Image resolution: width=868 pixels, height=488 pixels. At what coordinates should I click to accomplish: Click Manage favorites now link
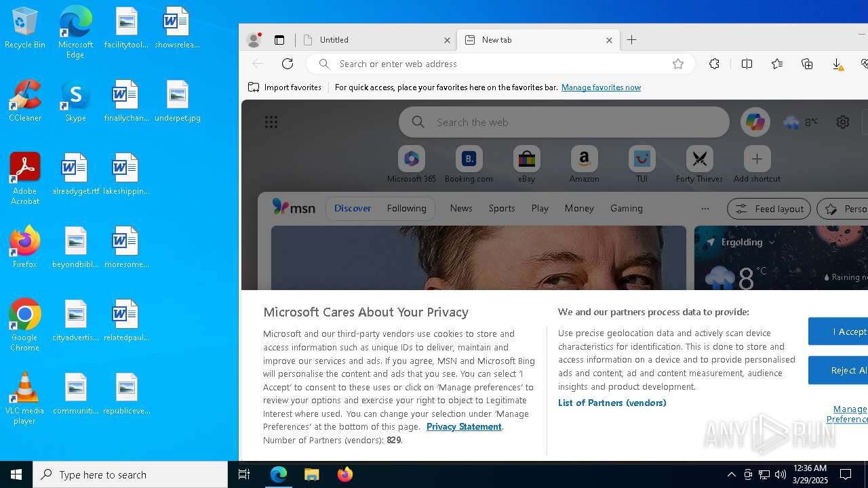601,87
